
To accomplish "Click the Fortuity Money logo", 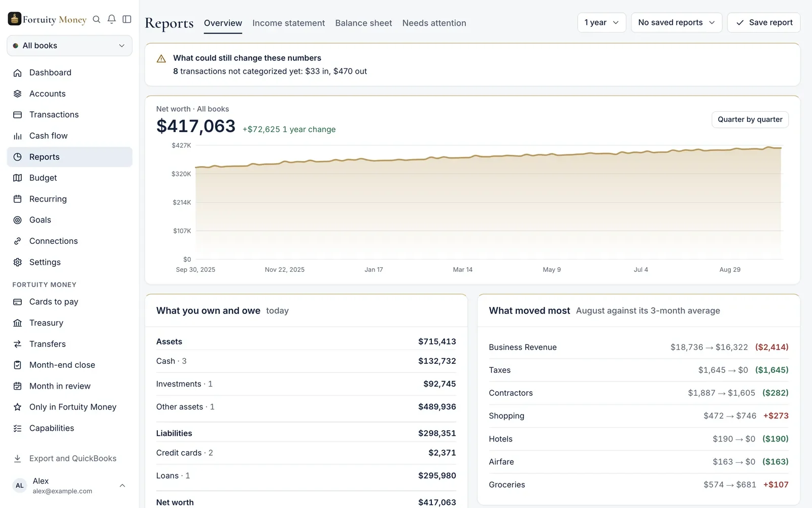I will [x=47, y=19].
